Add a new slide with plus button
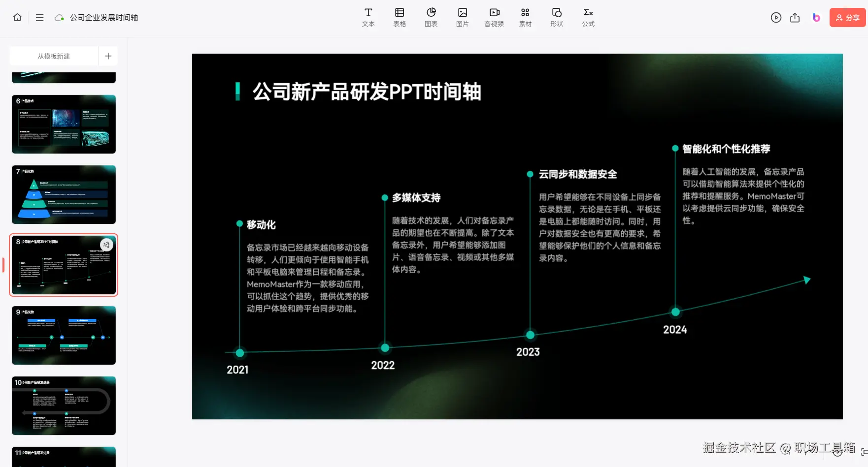This screenshot has width=868, height=467. 108,56
